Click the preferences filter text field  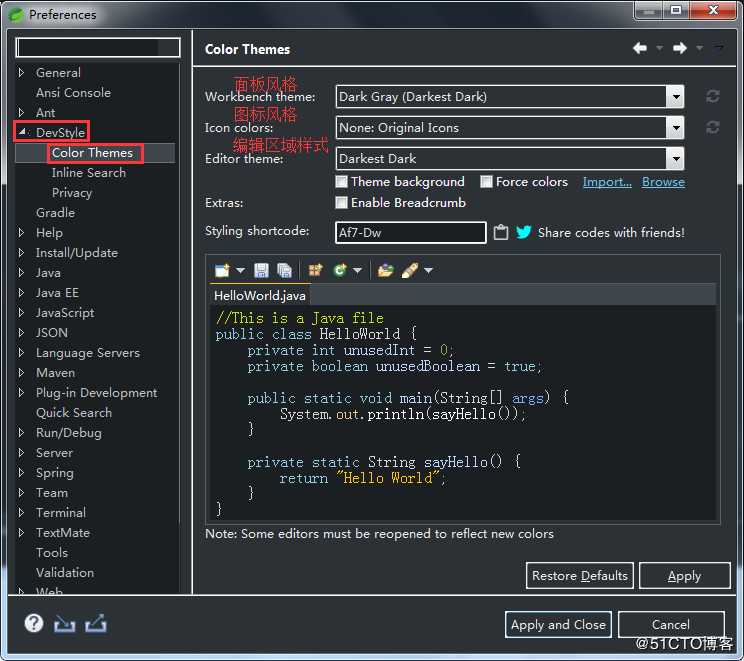click(98, 47)
